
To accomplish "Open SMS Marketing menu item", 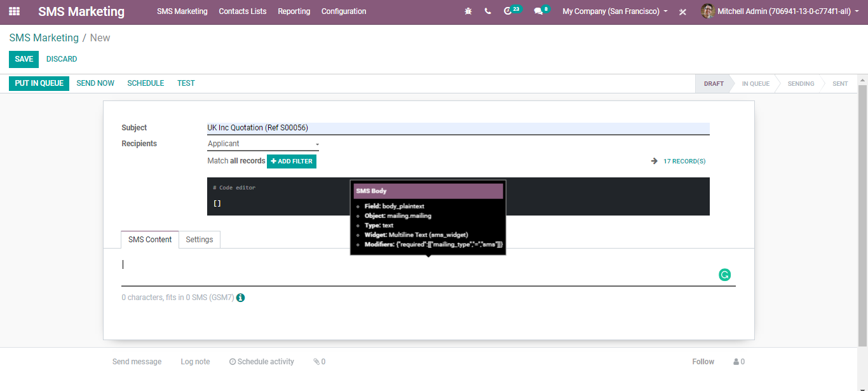I will (182, 11).
